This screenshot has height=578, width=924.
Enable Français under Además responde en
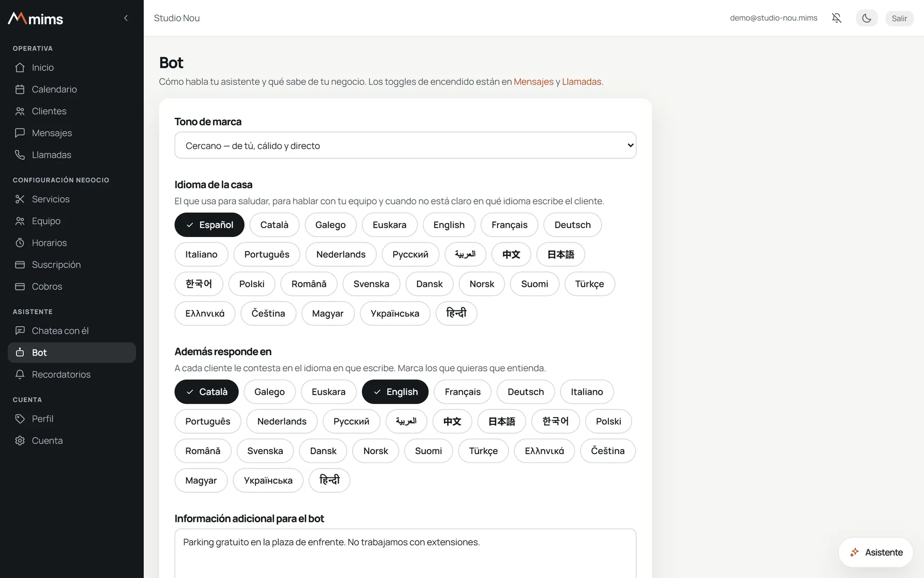463,392
